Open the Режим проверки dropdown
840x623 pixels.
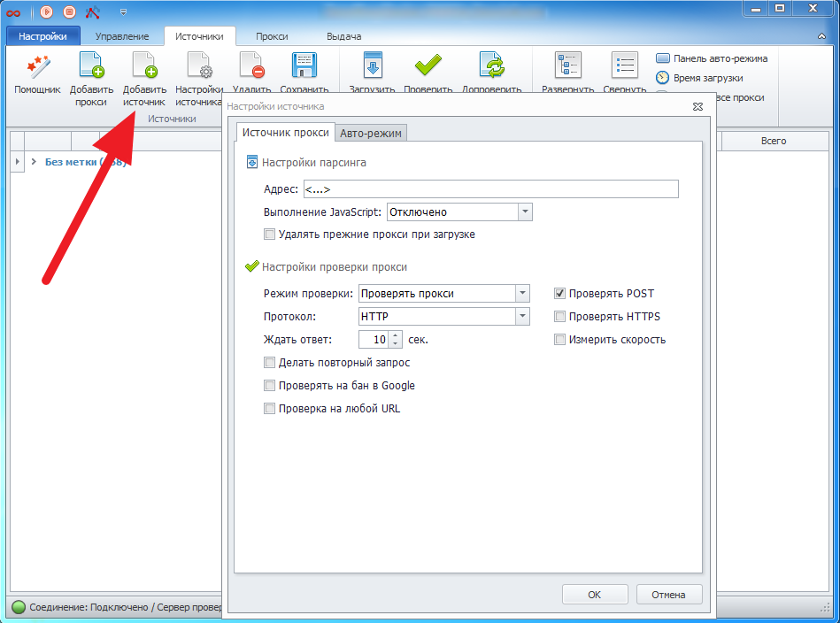523,294
